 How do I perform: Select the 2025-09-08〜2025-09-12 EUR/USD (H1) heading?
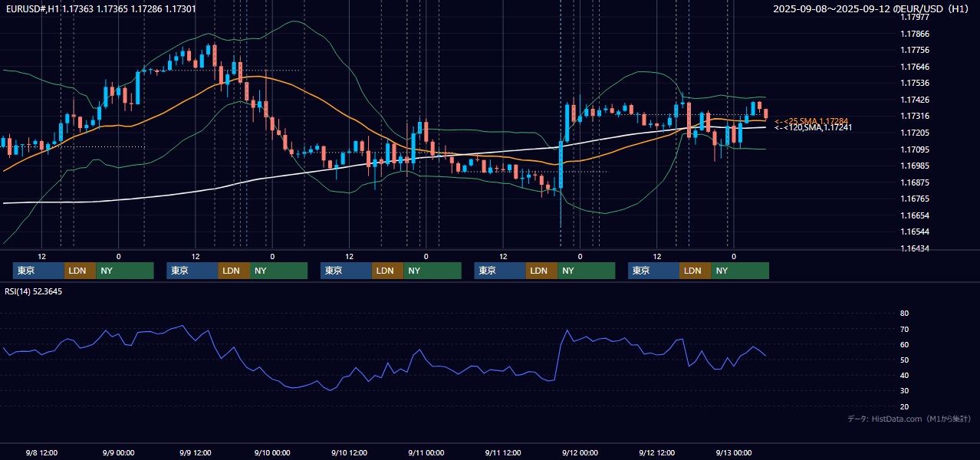click(872, 9)
